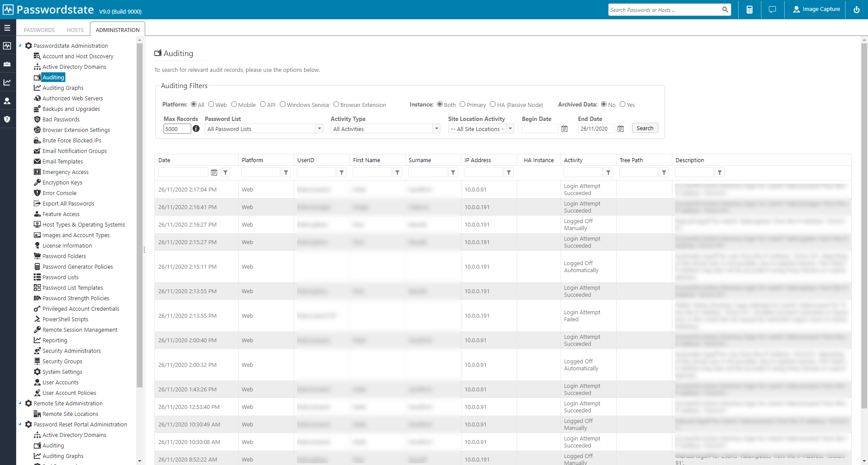Open the hamburger navigation menu icon
This screenshot has height=465, width=868.
pyautogui.click(x=7, y=28)
